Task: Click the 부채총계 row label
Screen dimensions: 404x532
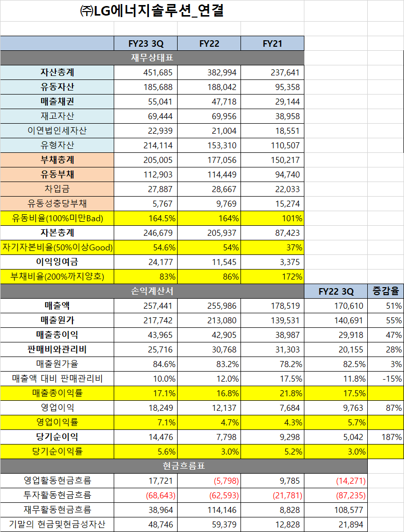Action: (57, 160)
